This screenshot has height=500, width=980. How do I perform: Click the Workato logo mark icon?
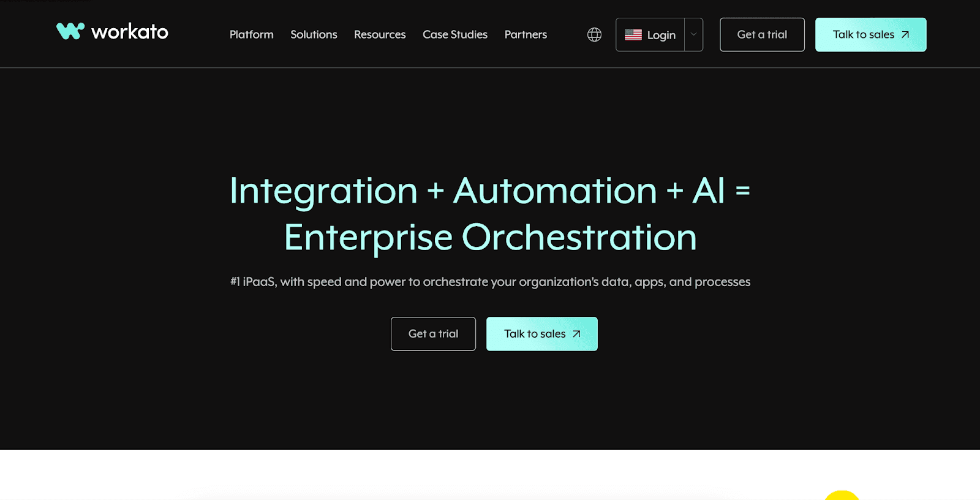70,31
